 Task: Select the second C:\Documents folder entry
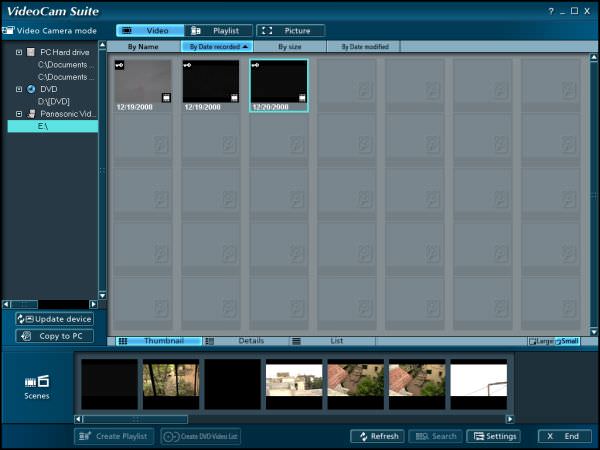66,77
